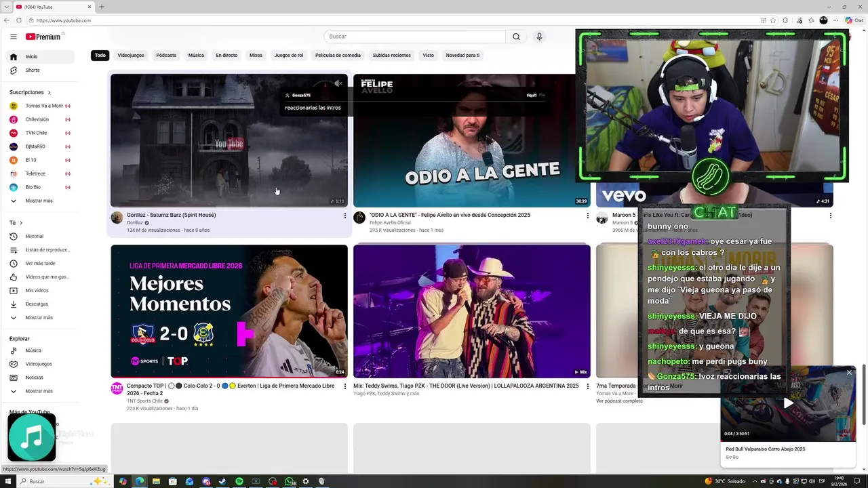Open DjMaRiiO subscription channel
Image resolution: width=868 pixels, height=488 pixels.
pos(39,146)
